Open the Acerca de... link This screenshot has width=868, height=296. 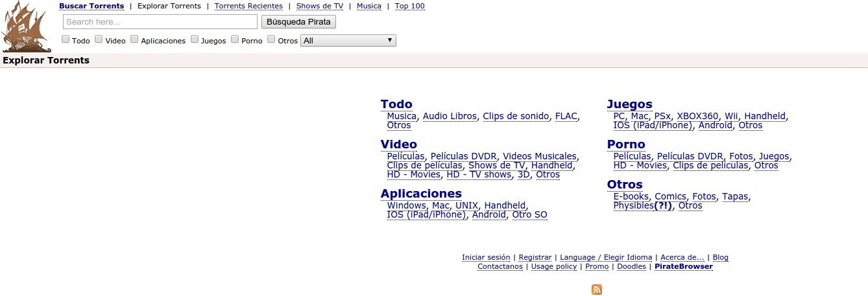point(682,258)
